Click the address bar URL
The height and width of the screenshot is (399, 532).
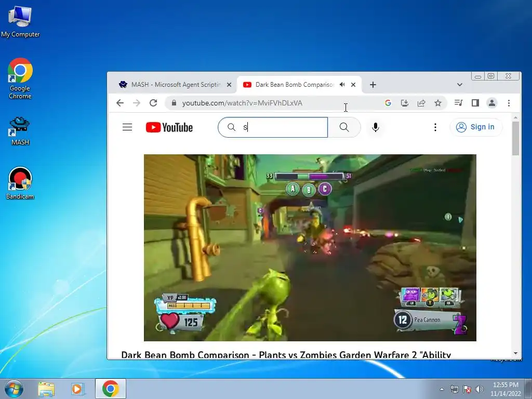242,103
